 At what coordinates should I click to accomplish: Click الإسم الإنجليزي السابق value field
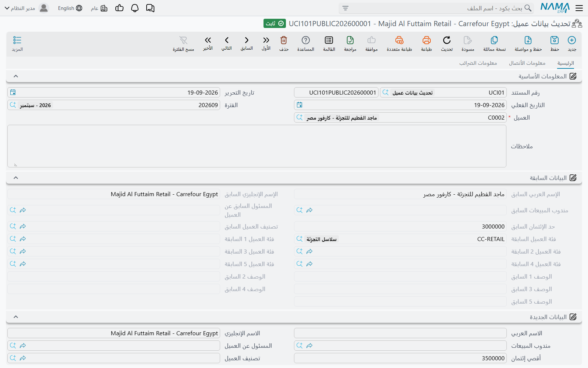coord(114,194)
